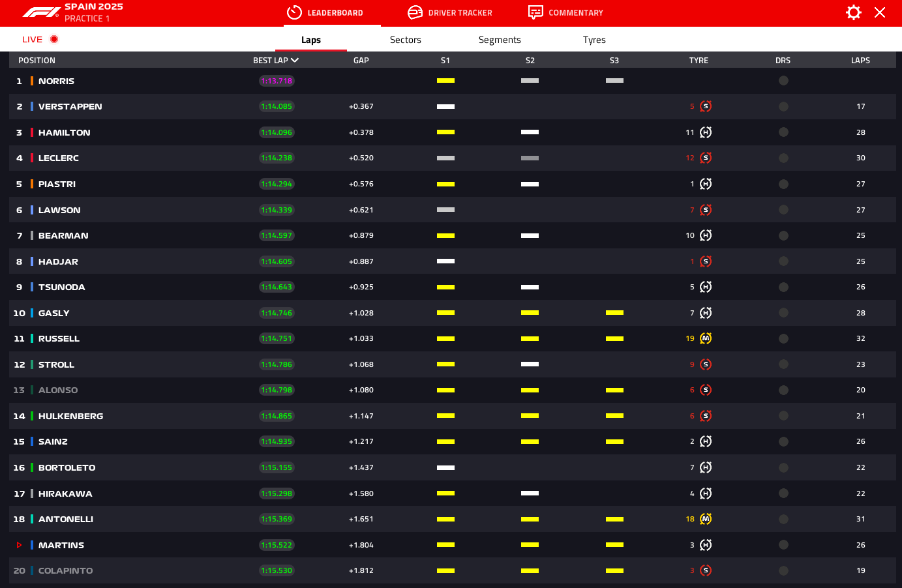The height and width of the screenshot is (588, 902).
Task: Click Bortoleto's hard tyre icon
Action: (706, 467)
